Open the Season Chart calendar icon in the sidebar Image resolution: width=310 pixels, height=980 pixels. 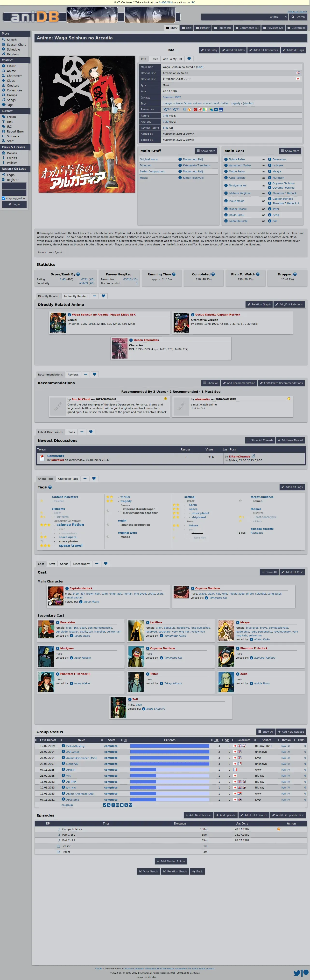[3, 44]
